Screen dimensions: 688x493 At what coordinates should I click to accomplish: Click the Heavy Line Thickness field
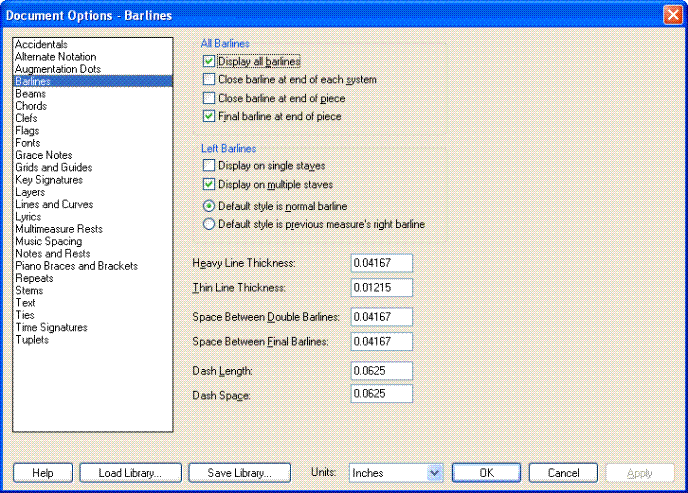coord(381,263)
